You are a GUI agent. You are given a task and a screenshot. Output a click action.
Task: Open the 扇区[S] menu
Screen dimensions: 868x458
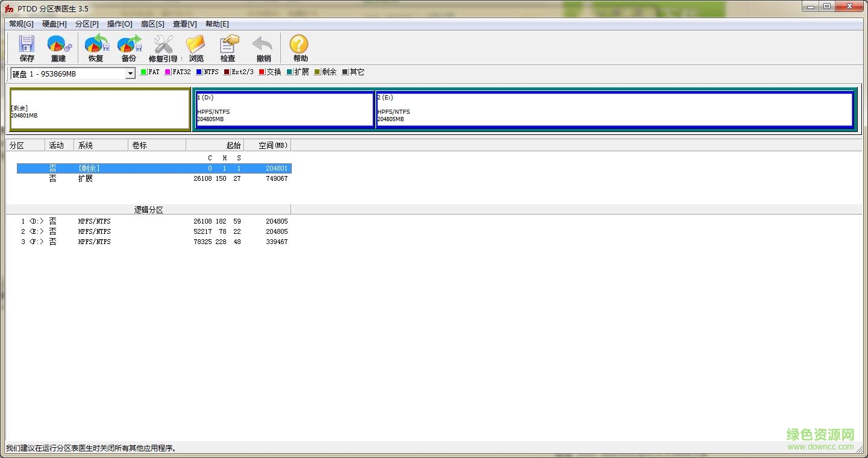pos(153,24)
